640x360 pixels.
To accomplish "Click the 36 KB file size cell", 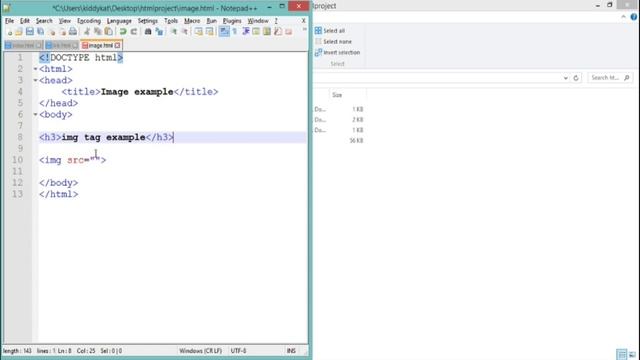I will point(356,140).
